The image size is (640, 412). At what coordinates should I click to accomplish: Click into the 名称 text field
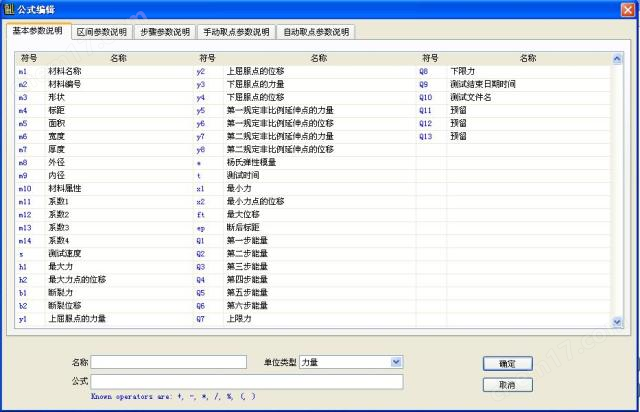[x=168, y=362]
